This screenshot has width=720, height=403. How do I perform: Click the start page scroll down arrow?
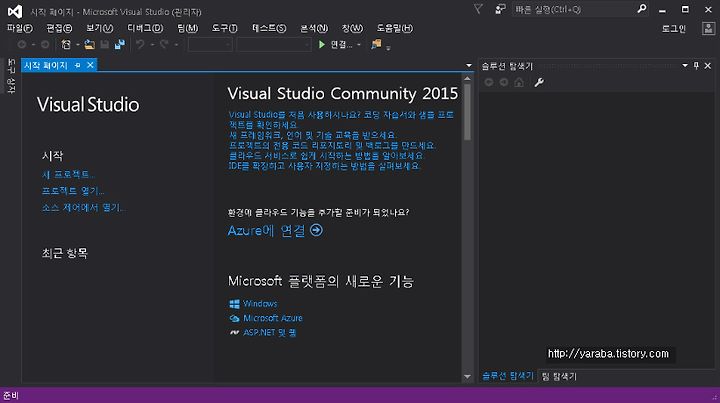[467, 377]
